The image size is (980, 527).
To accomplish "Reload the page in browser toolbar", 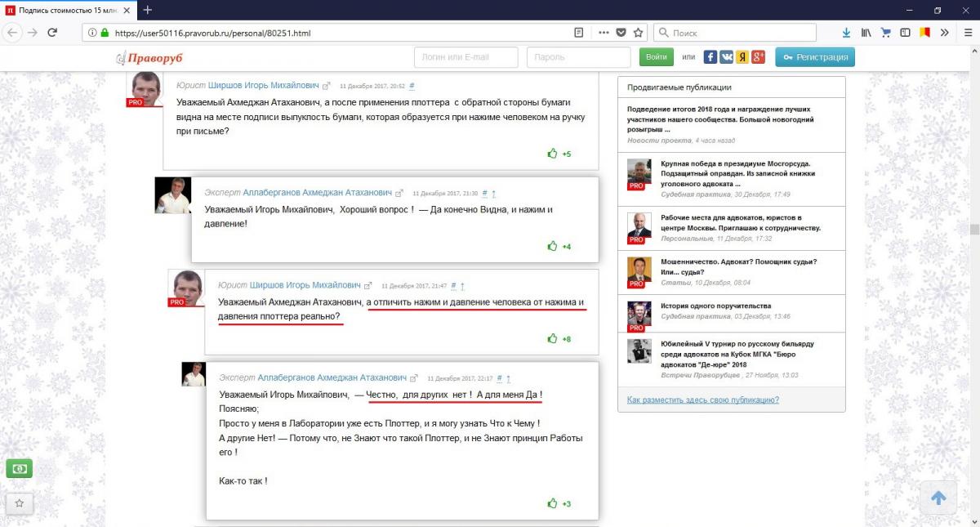I will 52,33.
